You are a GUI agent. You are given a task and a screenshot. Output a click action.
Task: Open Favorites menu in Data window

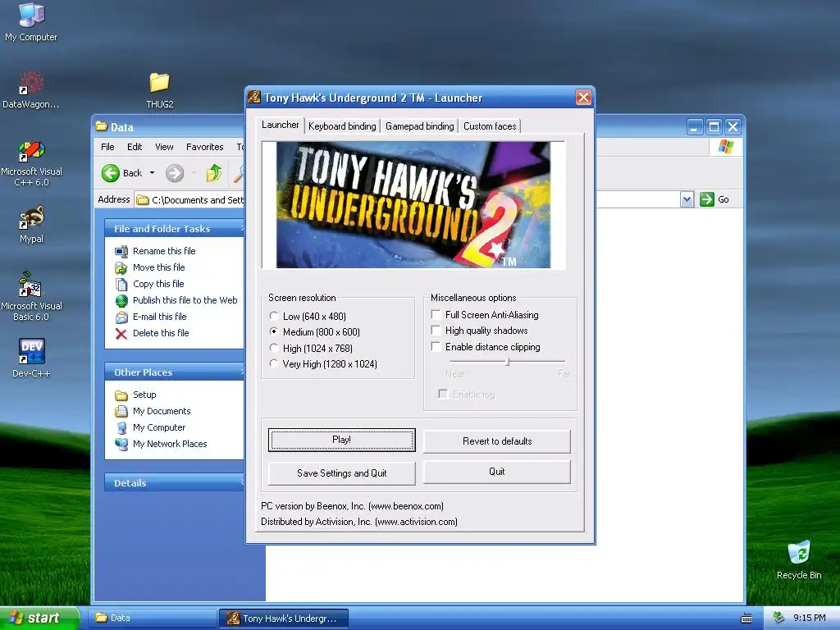tap(204, 147)
